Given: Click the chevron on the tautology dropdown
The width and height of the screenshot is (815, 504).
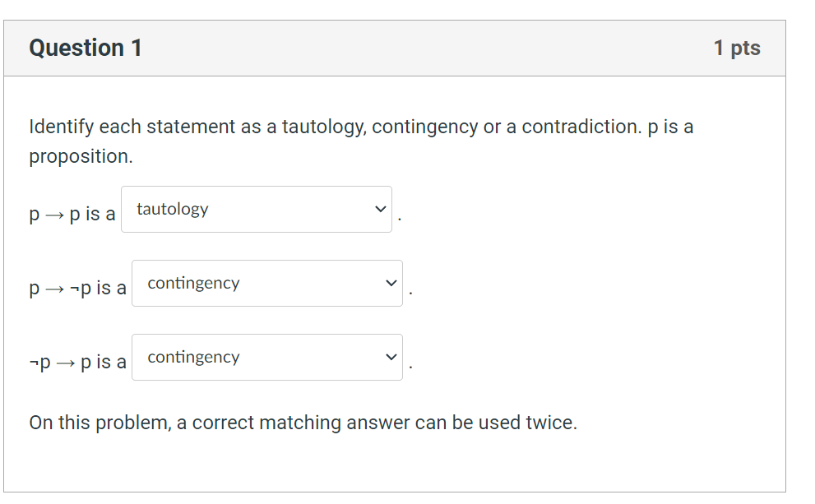Looking at the screenshot, I should click(379, 209).
